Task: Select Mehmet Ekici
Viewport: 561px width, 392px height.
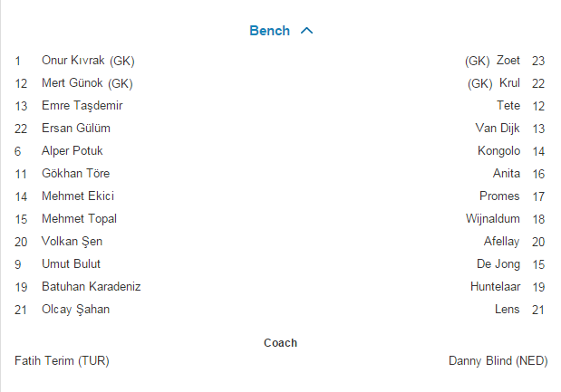Action: pyautogui.click(x=78, y=196)
